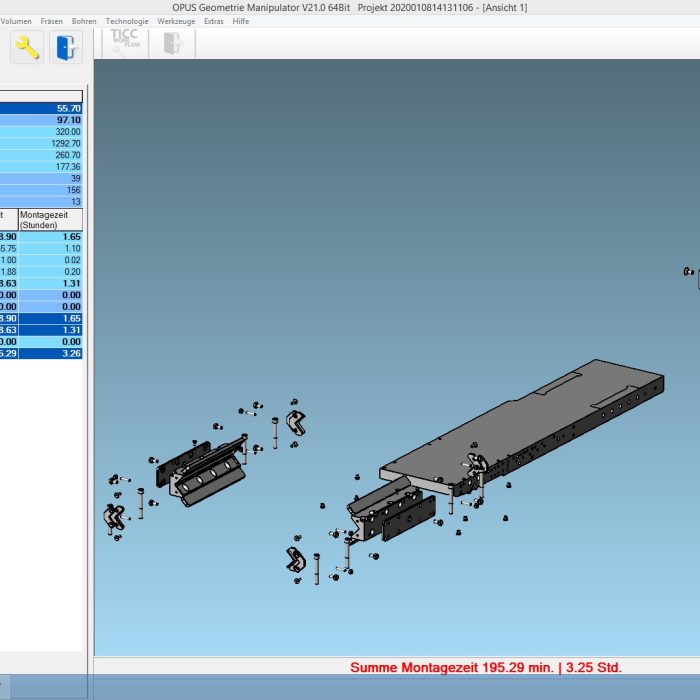Screen dimensions: 700x700
Task: Open settings with the yellow wrench icon
Action: click(x=27, y=47)
